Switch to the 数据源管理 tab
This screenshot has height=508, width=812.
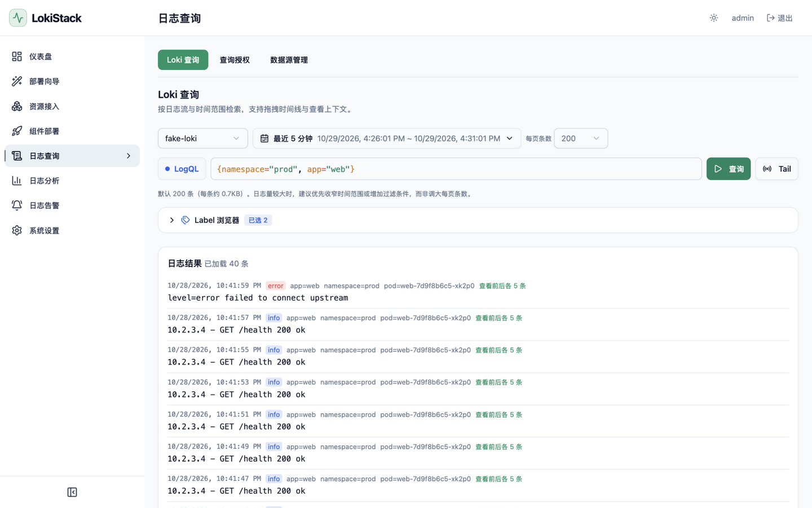click(289, 60)
